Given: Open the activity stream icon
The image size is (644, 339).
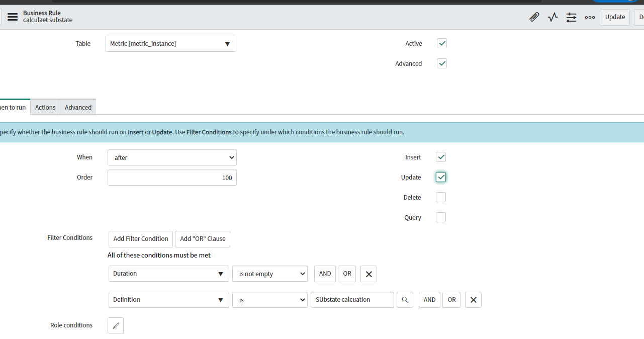Looking at the screenshot, I should (x=553, y=17).
